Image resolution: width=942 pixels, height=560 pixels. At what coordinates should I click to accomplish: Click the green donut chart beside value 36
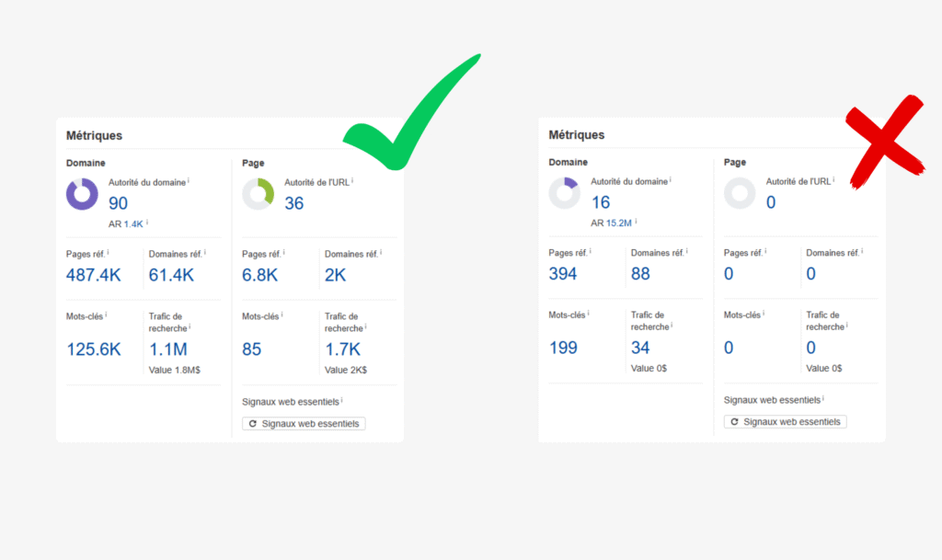[x=258, y=194]
